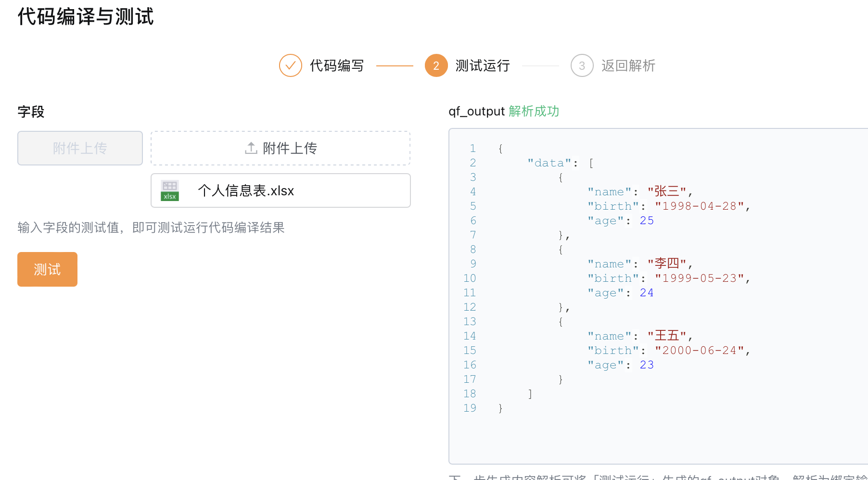Click the "张三" name value in output
This screenshot has width=868, height=480.
(666, 191)
